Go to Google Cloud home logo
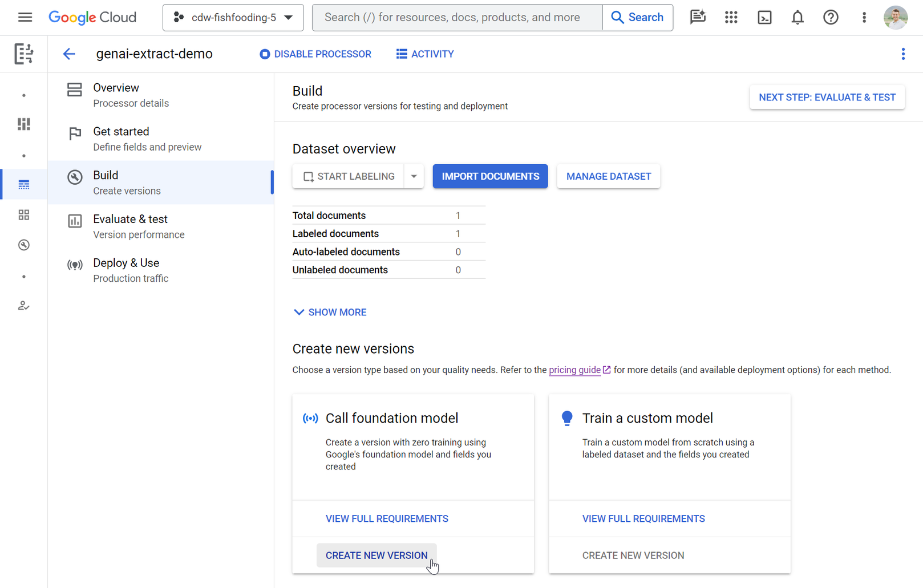 tap(92, 18)
